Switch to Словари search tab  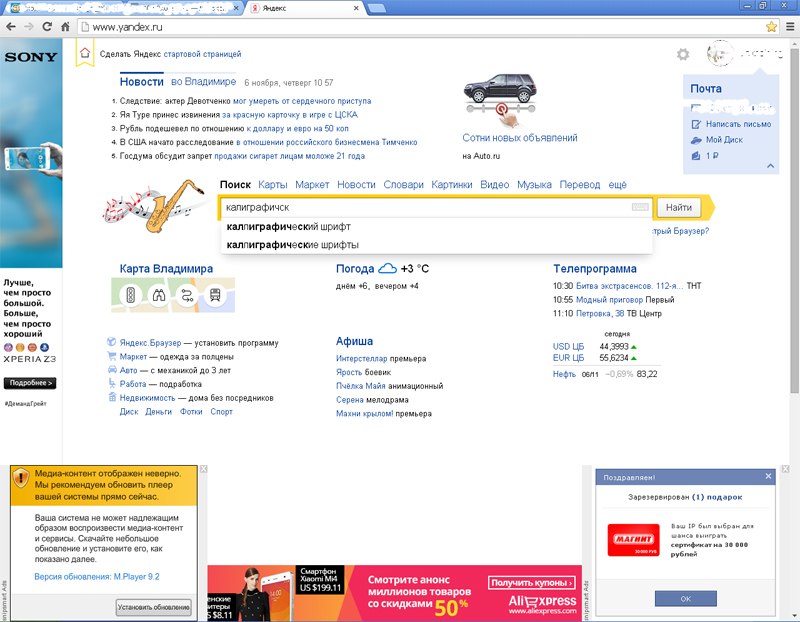(404, 185)
